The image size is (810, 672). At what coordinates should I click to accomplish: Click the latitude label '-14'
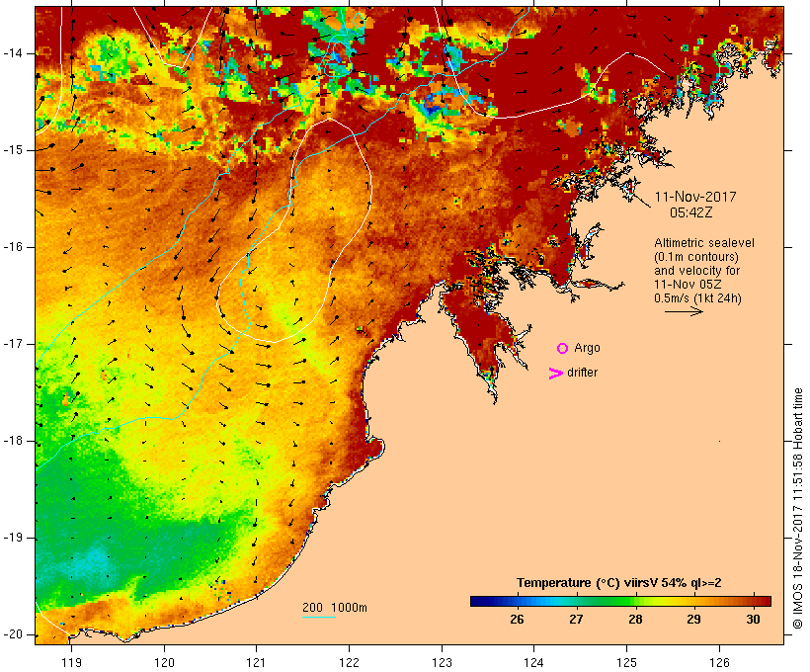click(13, 53)
